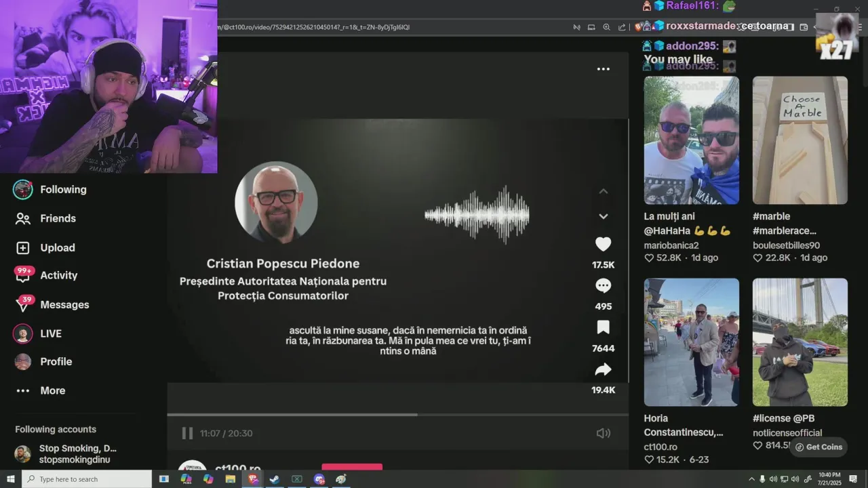Click the taskbar search box
Image resolution: width=868 pixels, height=488 pixels.
(x=87, y=479)
